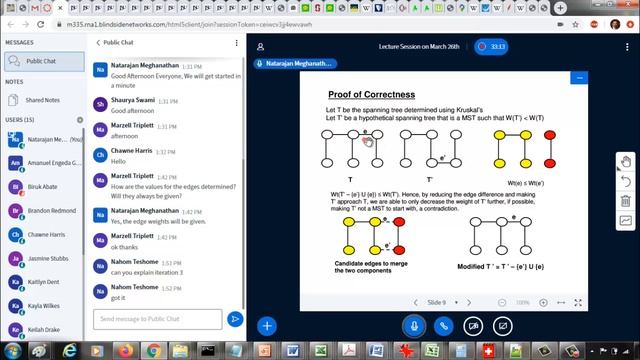Go to the next slide

pyautogui.click(x=469, y=302)
